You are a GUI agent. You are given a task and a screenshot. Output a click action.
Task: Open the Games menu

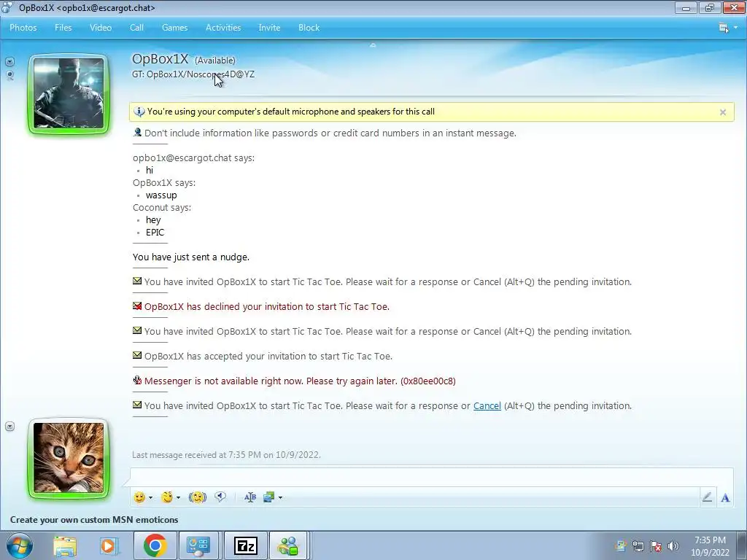[x=174, y=28]
